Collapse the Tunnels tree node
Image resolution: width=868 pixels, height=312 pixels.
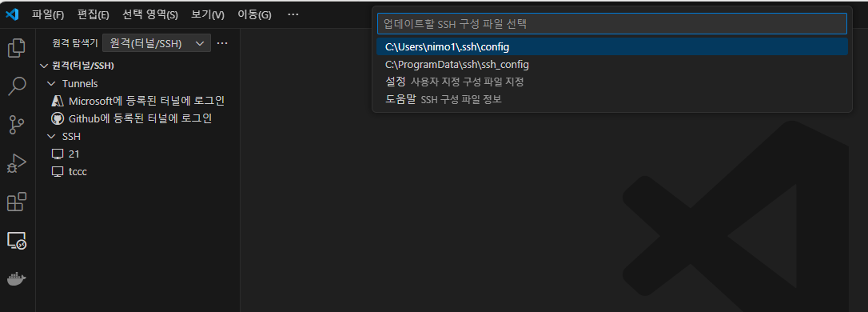[x=51, y=84]
